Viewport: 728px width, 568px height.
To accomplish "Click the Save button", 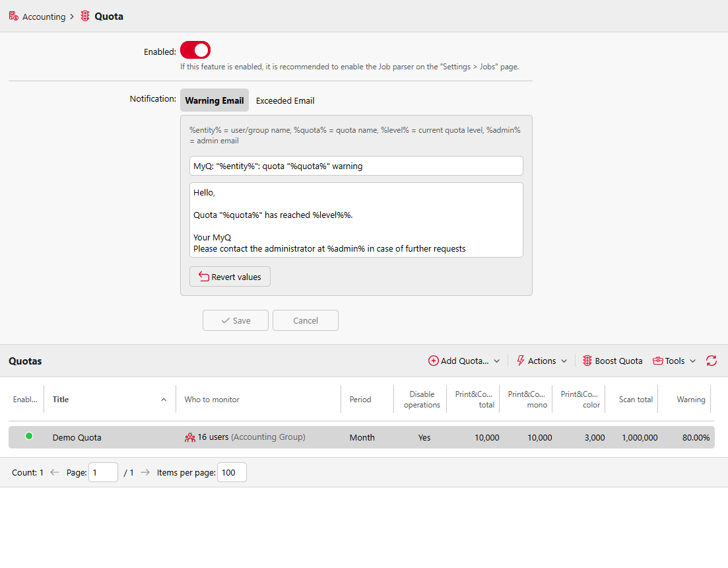I will click(x=236, y=320).
